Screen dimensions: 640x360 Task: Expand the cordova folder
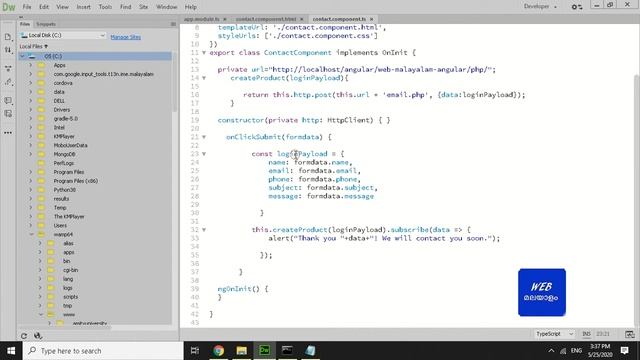[x=31, y=83]
